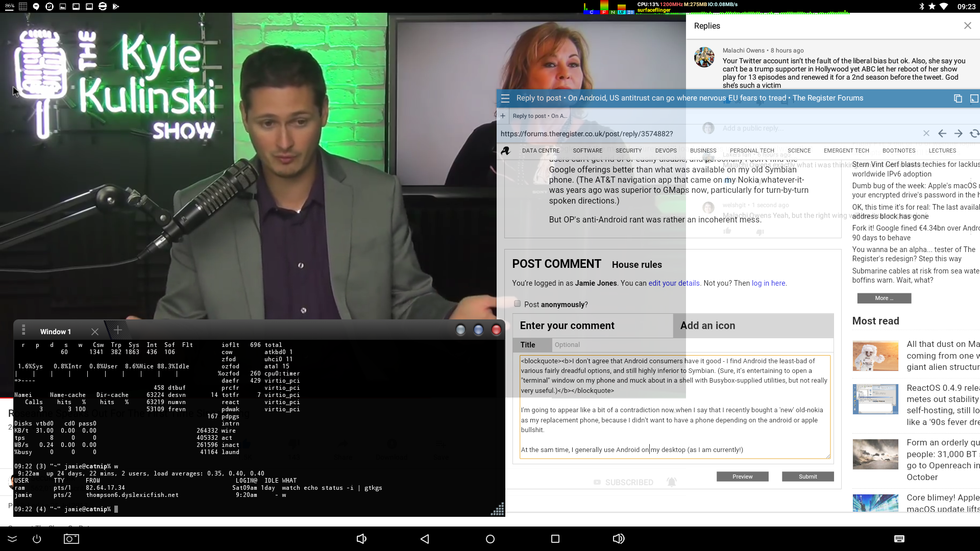Tap the screenshot camera icon in navbar

coord(71,539)
